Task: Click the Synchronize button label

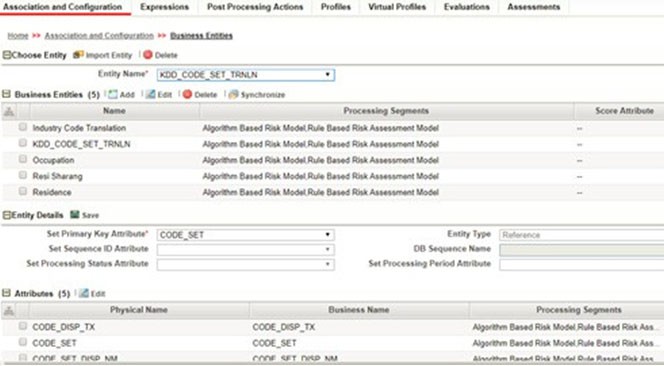Action: tap(263, 95)
